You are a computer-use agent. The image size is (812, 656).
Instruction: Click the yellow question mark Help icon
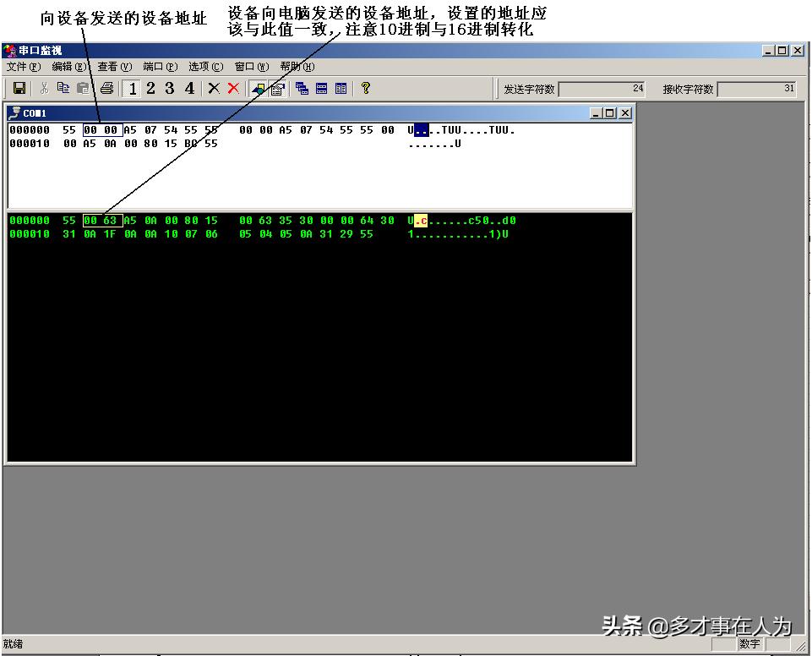click(x=366, y=88)
